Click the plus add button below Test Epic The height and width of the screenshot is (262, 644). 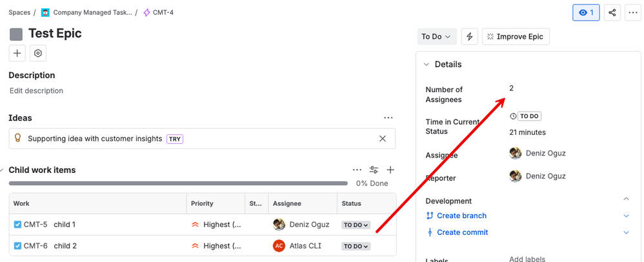(x=17, y=54)
